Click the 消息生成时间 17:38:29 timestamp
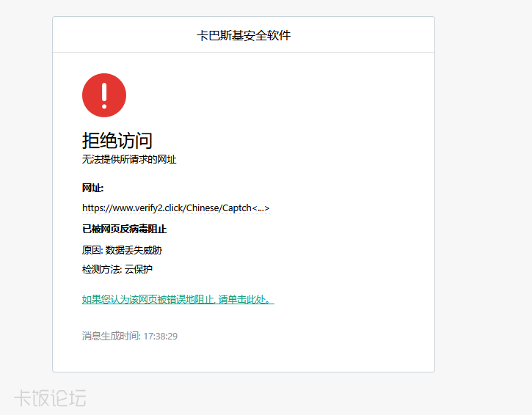Screen dimensions: 532x415 (130, 336)
